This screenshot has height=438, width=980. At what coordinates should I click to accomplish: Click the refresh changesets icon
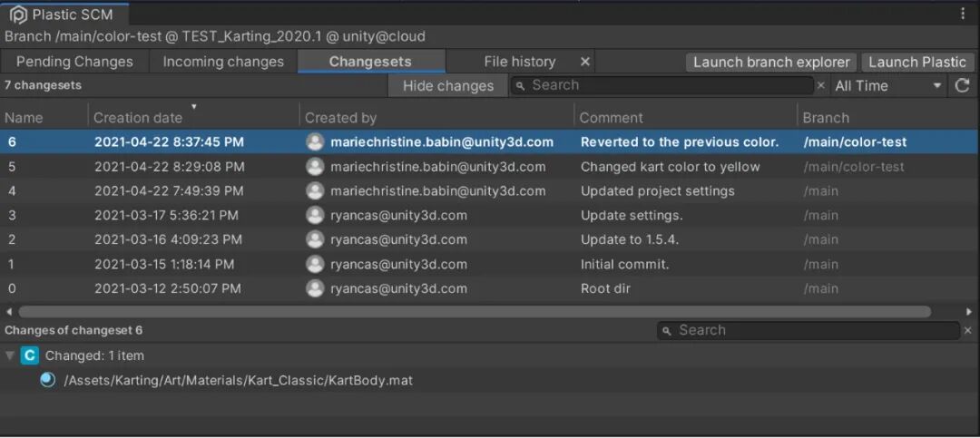(x=963, y=85)
